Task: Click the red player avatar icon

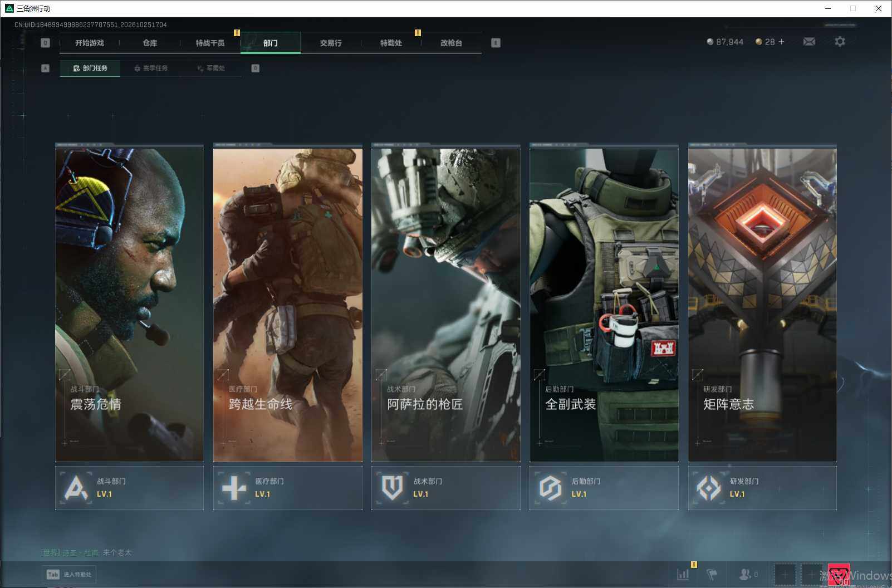Action: tap(839, 575)
